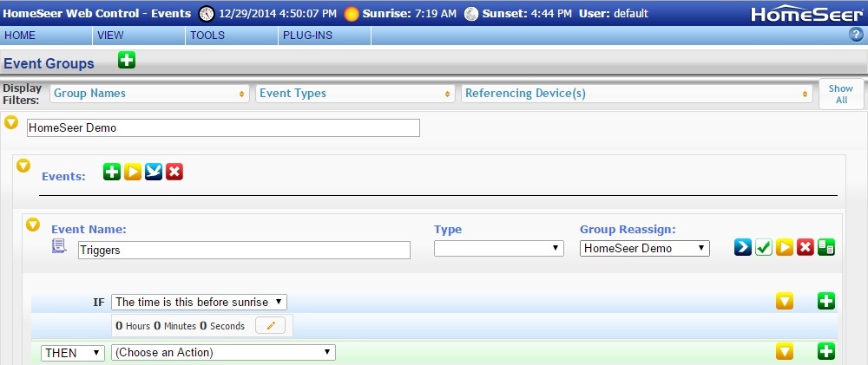868x365 pixels.
Task: Click the Event Groups heading
Action: tap(49, 63)
